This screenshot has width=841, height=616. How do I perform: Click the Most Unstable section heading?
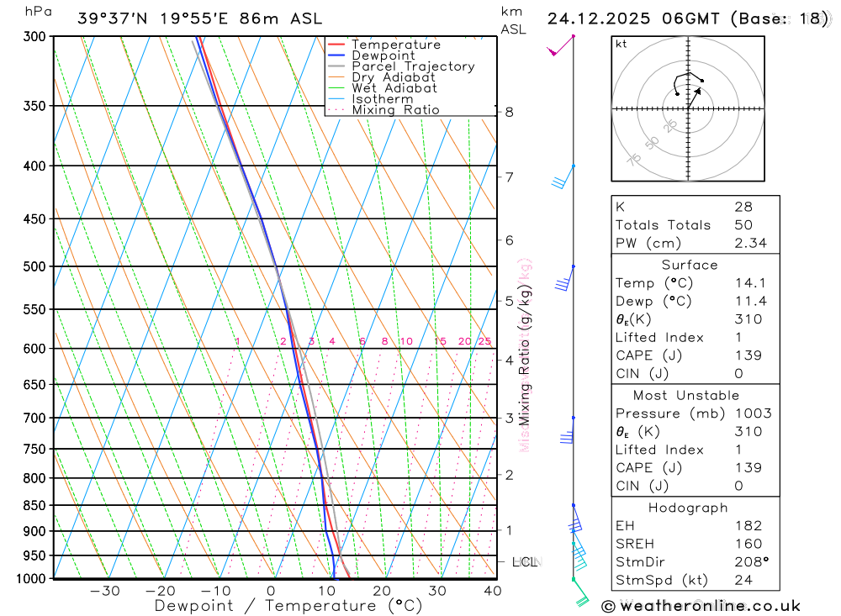686,396
